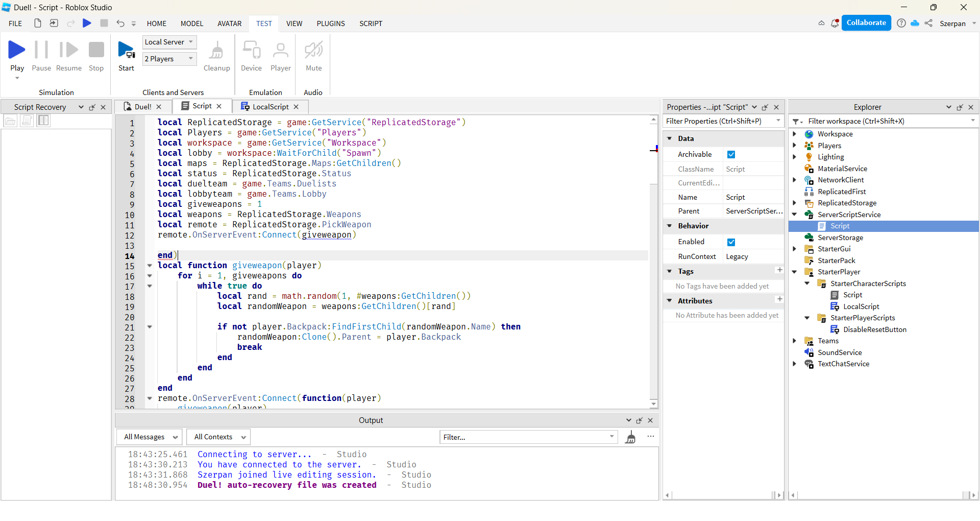Toggle the Mute audio button

tap(313, 56)
